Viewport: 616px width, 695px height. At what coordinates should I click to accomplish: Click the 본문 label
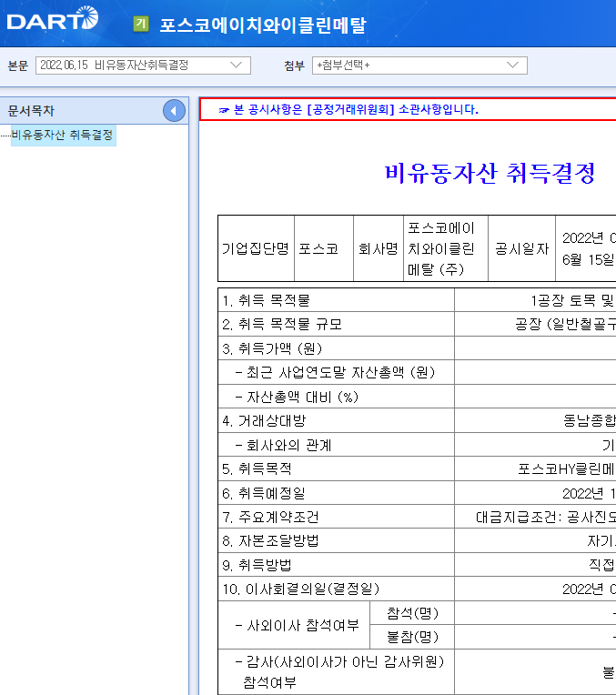pos(17,65)
